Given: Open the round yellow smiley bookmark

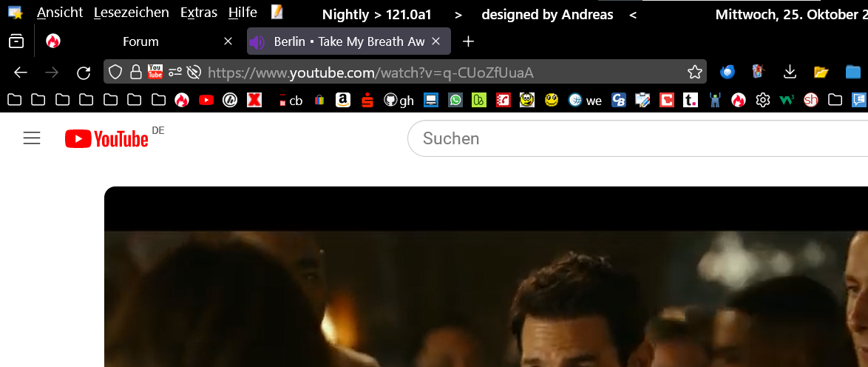Looking at the screenshot, I should tap(551, 100).
